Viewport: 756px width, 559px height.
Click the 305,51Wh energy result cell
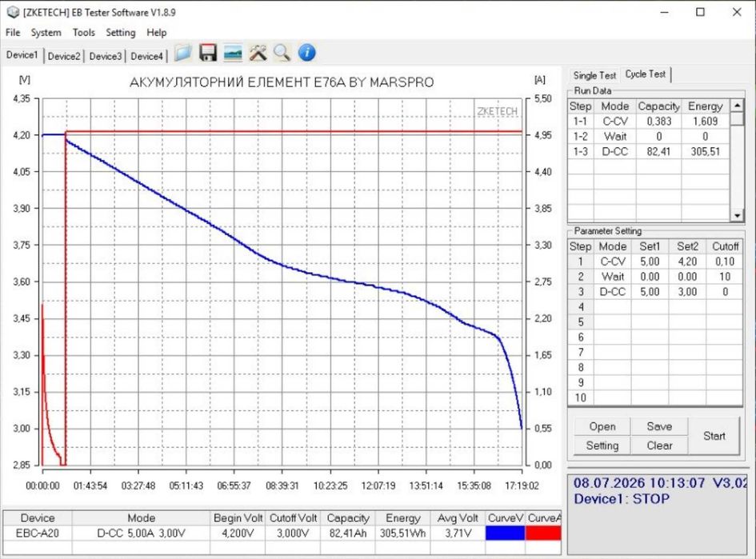point(402,533)
